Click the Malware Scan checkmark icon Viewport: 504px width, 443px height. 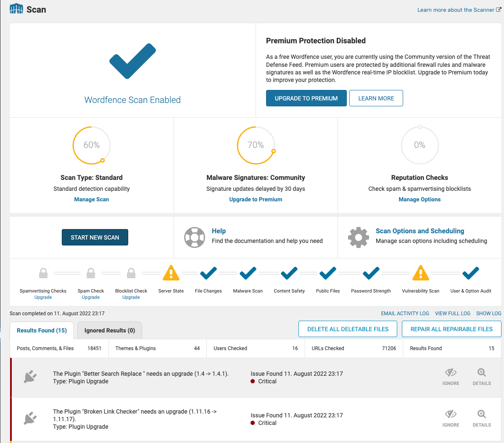(248, 273)
